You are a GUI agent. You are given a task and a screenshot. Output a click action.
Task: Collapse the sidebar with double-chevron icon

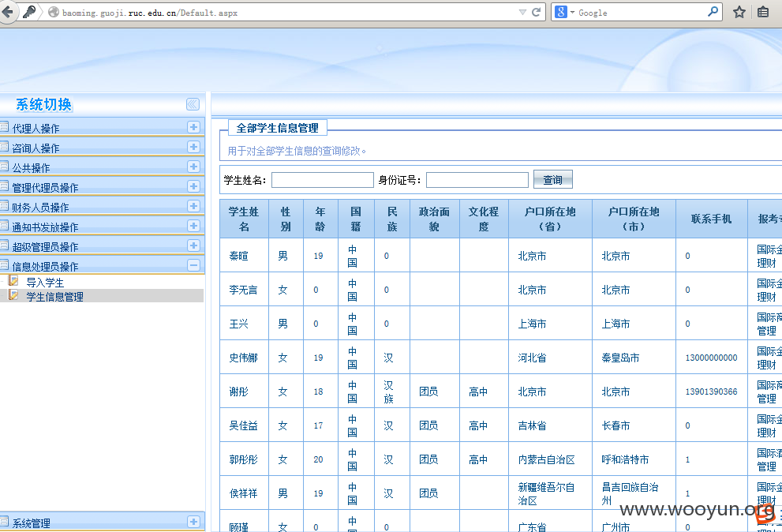193,104
